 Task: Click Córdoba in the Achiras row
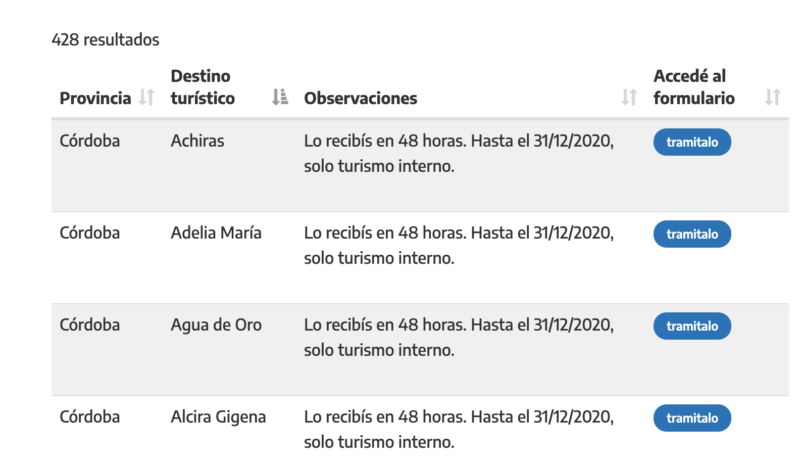click(x=90, y=141)
